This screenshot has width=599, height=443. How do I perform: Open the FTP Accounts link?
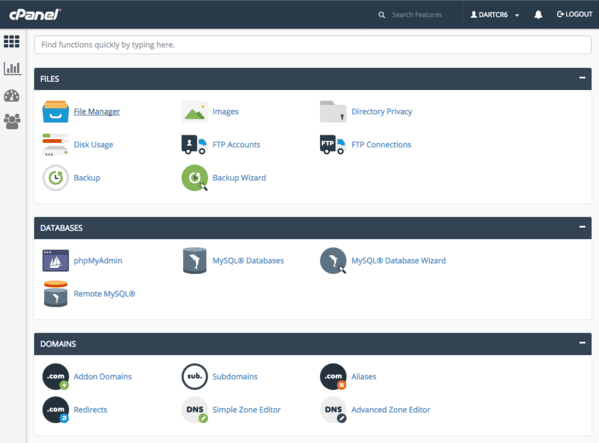[236, 145]
